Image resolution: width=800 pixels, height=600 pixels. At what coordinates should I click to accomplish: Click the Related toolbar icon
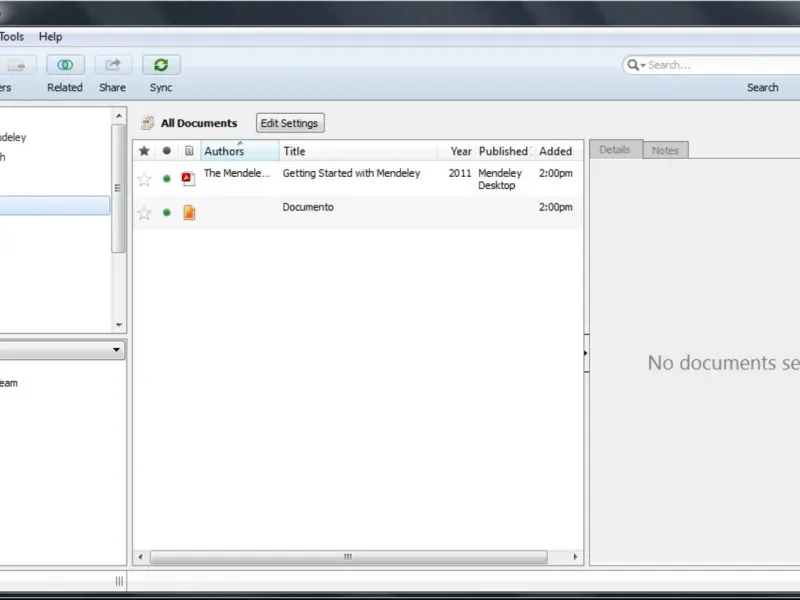click(x=65, y=65)
